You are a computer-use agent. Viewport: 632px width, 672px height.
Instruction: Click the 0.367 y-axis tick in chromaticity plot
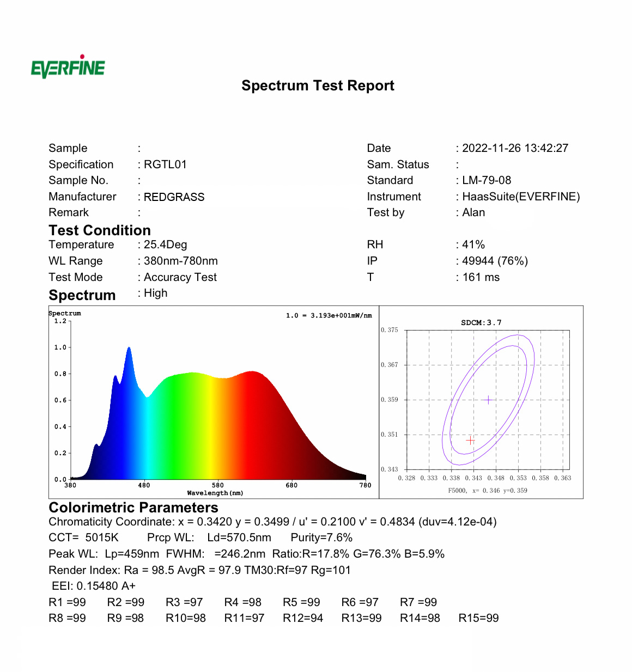(390, 365)
